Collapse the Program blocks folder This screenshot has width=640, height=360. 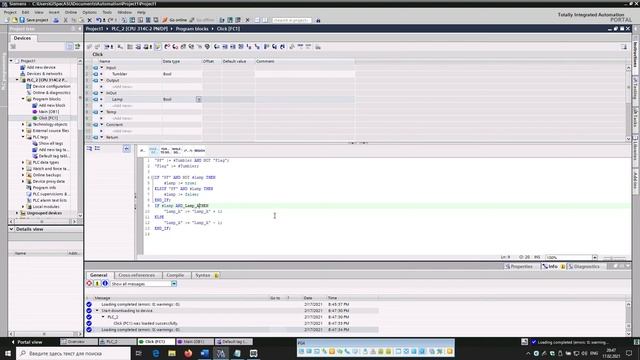pos(23,99)
